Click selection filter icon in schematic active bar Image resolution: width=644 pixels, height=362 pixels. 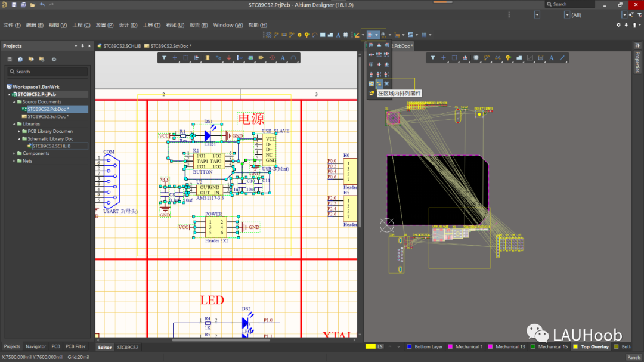(x=164, y=58)
